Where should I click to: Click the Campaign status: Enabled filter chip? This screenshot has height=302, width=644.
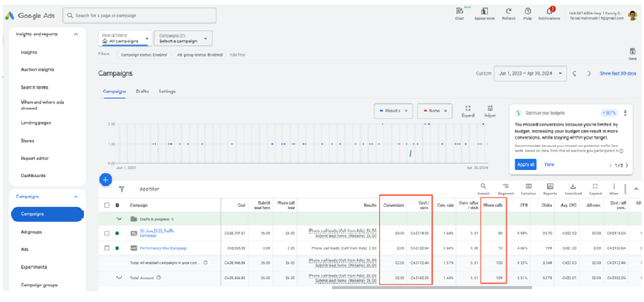pyautogui.click(x=144, y=55)
